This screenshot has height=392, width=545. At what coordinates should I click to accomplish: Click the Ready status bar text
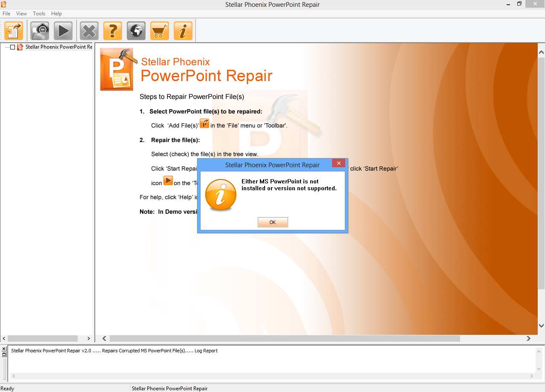7,389
